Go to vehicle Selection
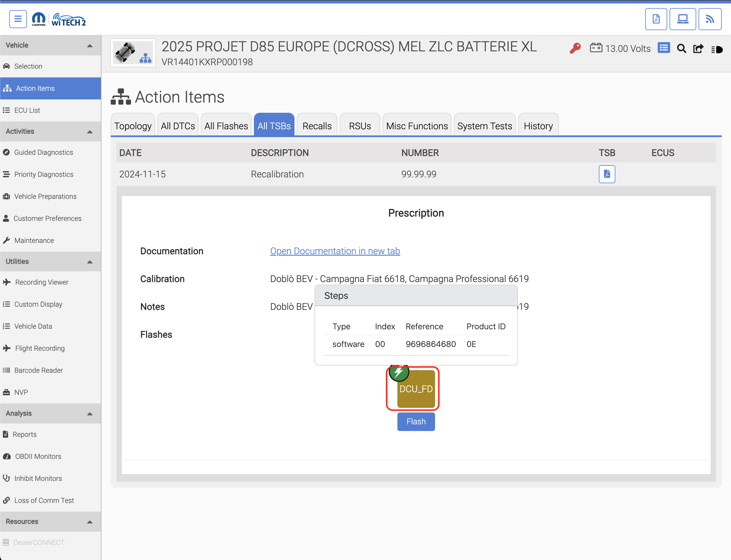Viewport: 731px width, 560px height. 50,66
